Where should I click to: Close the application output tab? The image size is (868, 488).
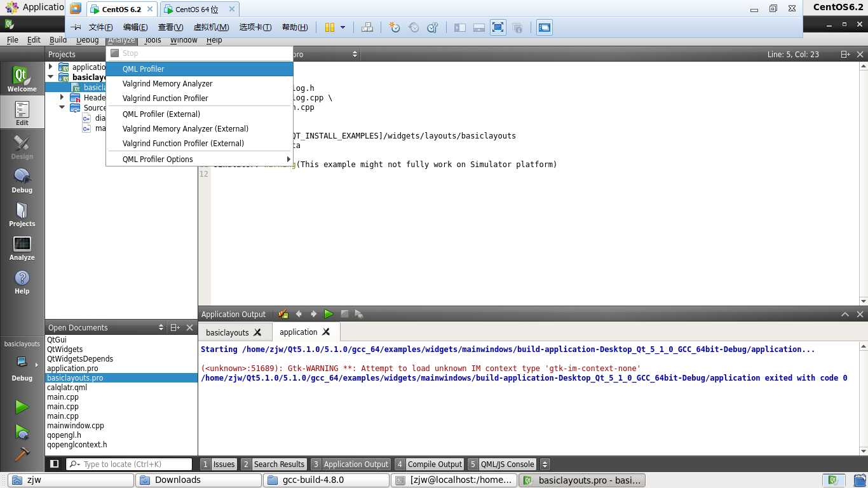326,332
